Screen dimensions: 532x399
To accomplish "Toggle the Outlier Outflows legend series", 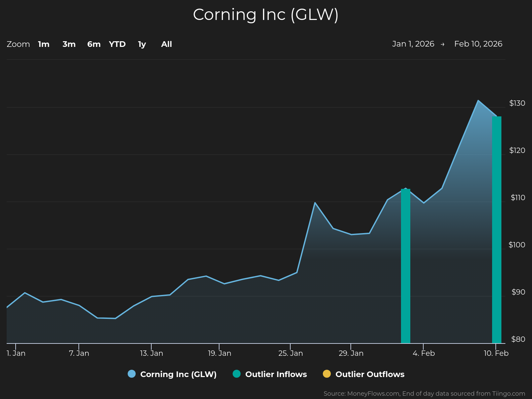I will coord(364,374).
